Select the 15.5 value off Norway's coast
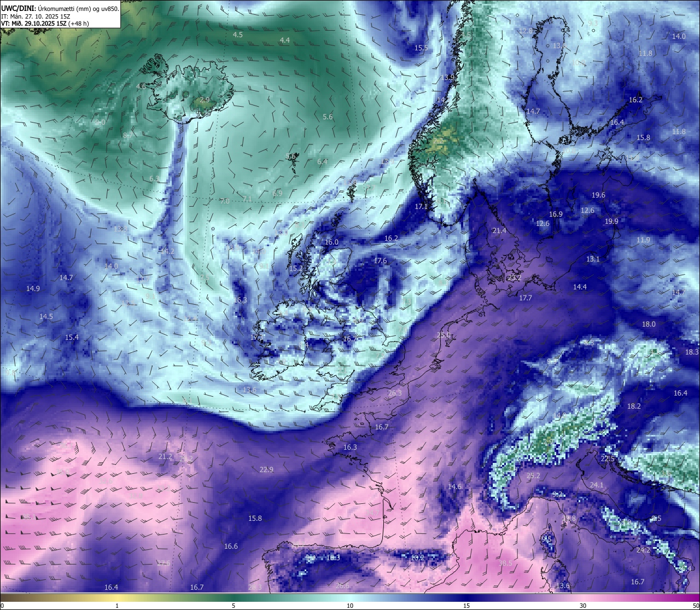 pos(421,48)
